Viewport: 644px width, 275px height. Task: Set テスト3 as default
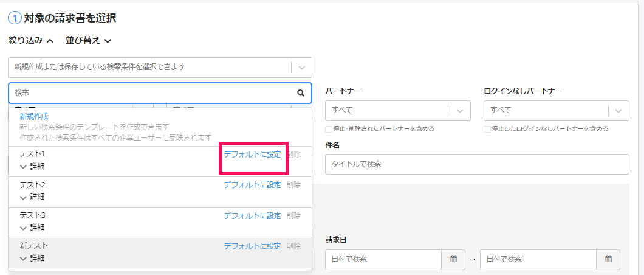point(252,215)
